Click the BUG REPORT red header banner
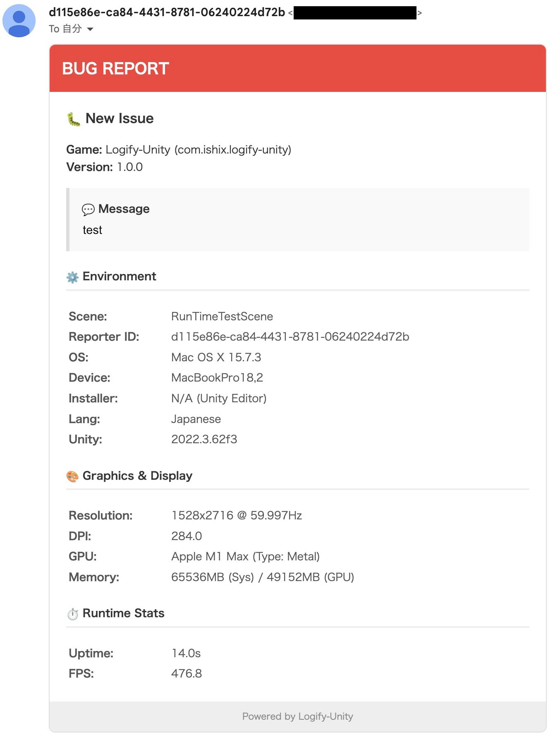Viewport: 560px width, 740px height. pyautogui.click(x=297, y=69)
